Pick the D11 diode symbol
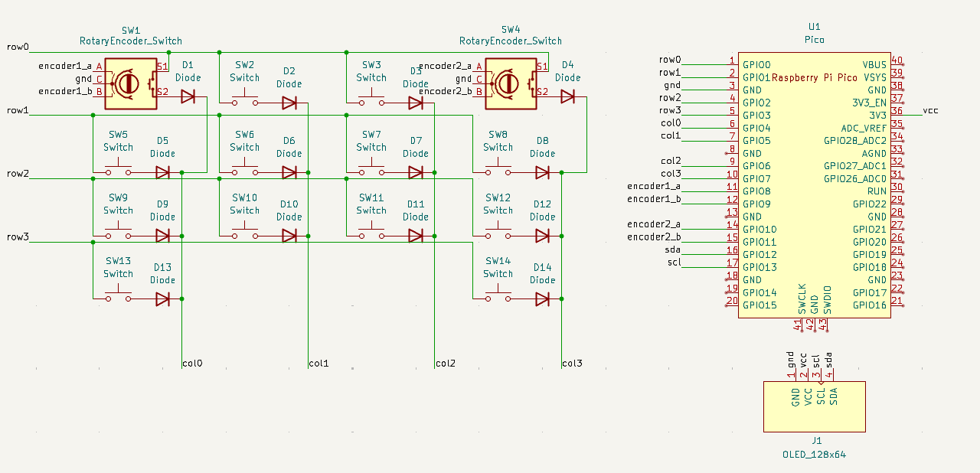 (x=416, y=236)
